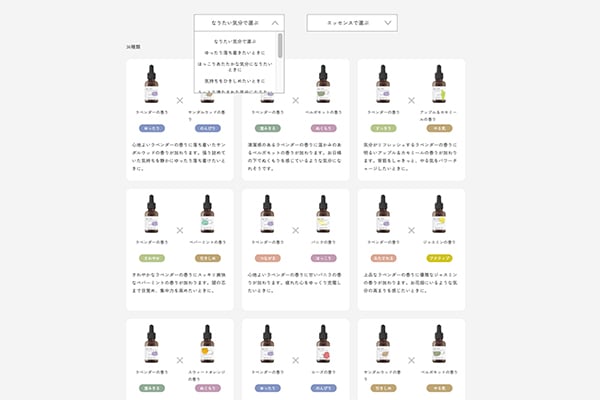Screen dimensions: 600x400
Task: Click the peppermint bottle in the second row
Action: coord(207,213)
